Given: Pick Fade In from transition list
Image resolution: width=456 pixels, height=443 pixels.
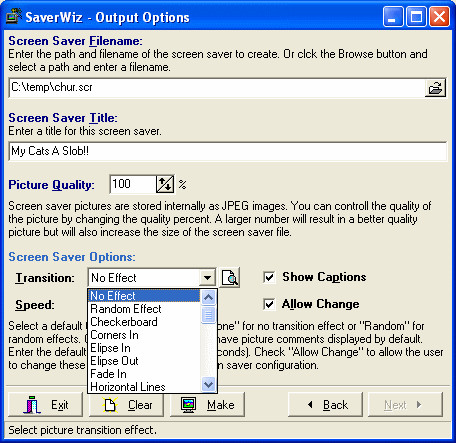Looking at the screenshot, I should click(x=144, y=374).
